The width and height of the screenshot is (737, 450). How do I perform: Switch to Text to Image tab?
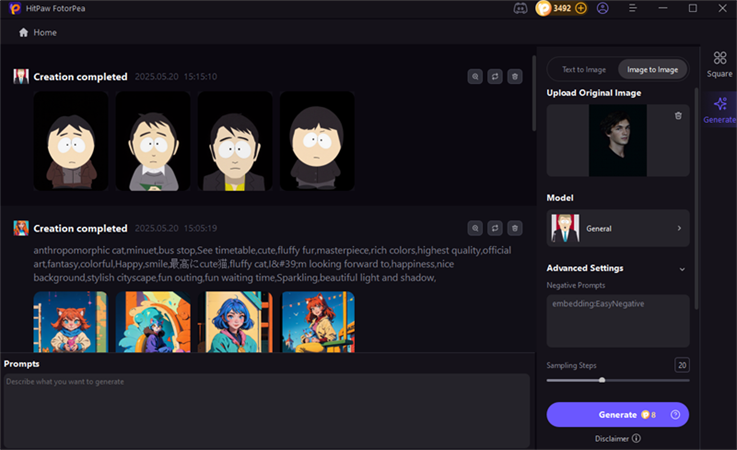(584, 70)
